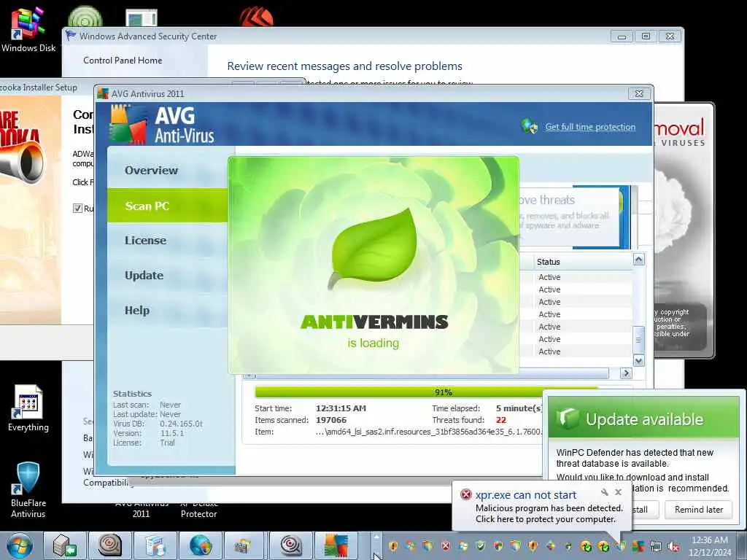Click the muted volume tray icon
Viewport: 747px width, 560px height.
(x=673, y=547)
